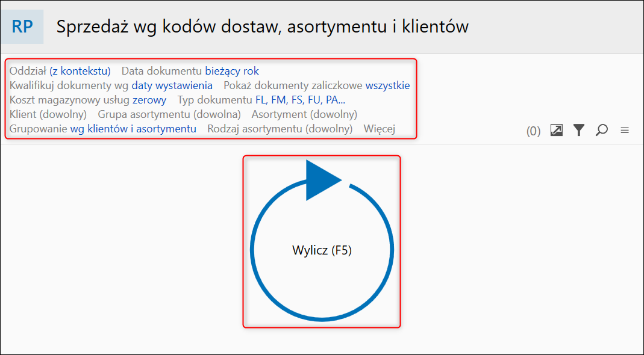Change qualification by daty wystawienia
The height and width of the screenshot is (355, 644).
click(x=172, y=85)
